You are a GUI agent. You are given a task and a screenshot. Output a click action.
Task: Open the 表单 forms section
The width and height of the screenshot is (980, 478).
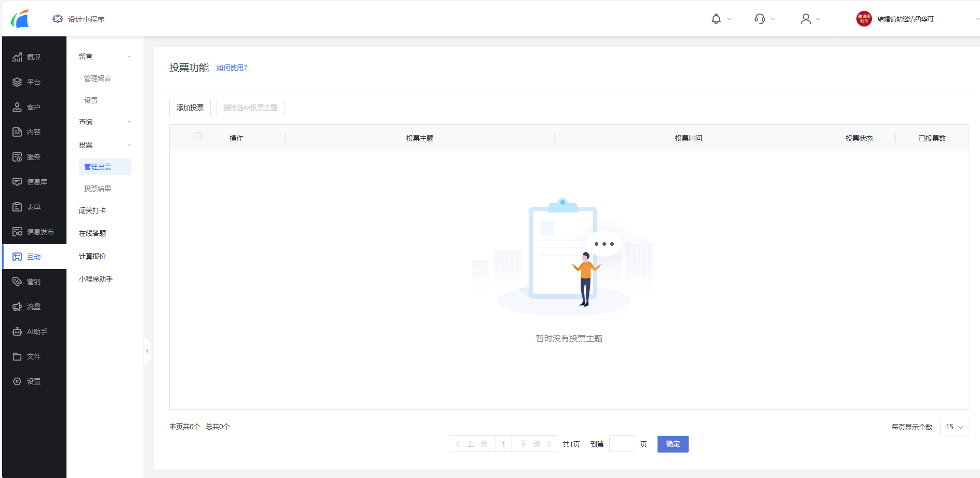(33, 206)
